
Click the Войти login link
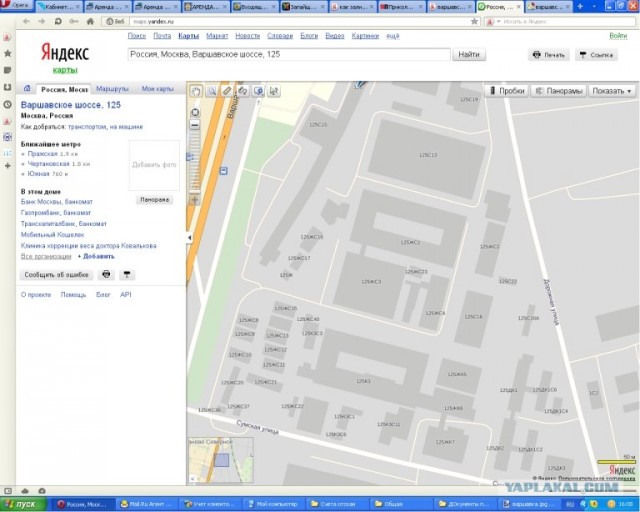tap(618, 36)
